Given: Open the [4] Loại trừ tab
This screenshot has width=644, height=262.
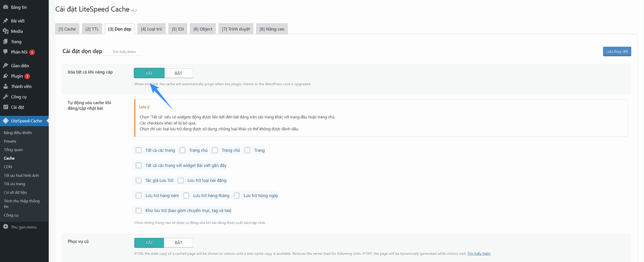Looking at the screenshot, I should point(151,29).
